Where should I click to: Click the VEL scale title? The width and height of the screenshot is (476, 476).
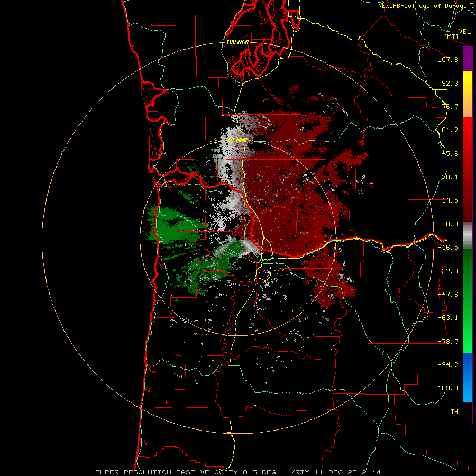[464, 31]
